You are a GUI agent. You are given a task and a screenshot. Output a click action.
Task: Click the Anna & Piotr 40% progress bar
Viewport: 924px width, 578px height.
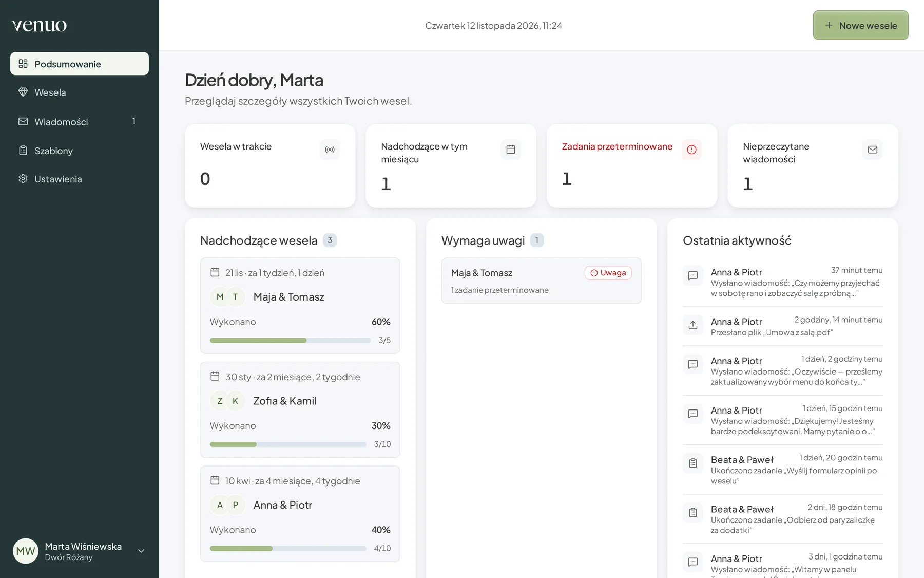pos(288,548)
